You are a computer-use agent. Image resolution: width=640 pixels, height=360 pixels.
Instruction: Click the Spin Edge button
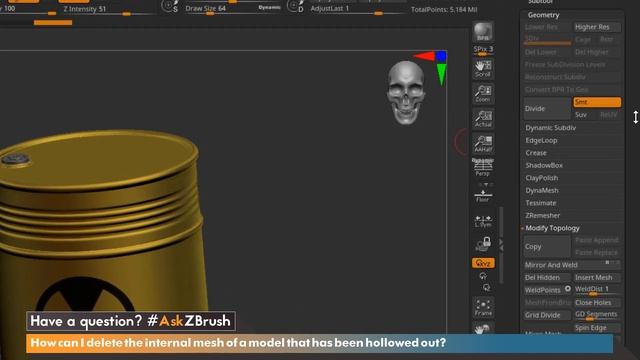tap(597, 328)
